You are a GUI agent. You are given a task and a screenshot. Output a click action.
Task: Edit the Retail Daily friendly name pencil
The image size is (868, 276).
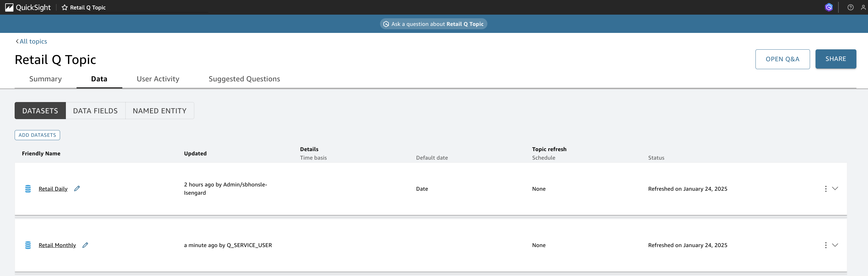coord(77,189)
